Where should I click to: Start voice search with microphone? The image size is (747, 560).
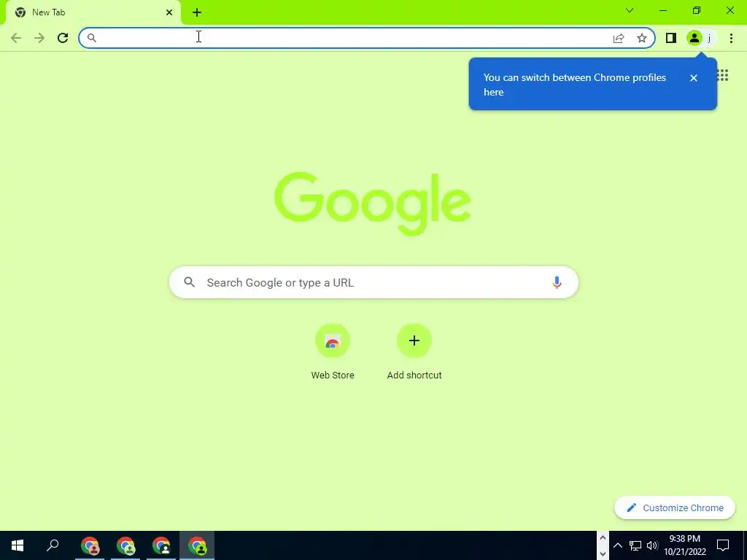[x=557, y=282]
